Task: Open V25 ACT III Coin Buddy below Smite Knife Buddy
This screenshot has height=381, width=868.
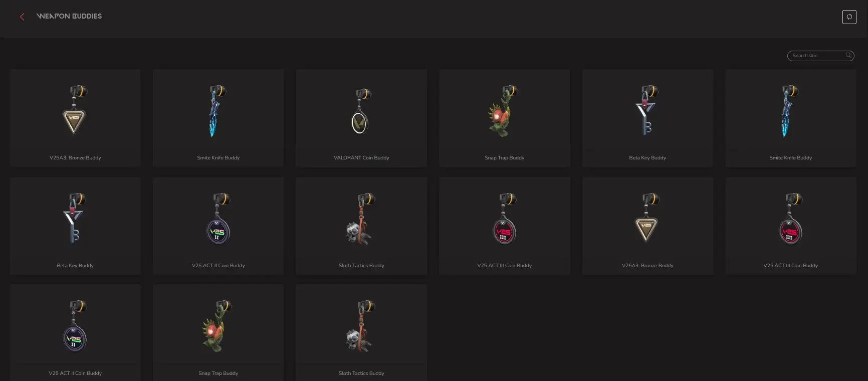Action: (x=791, y=226)
